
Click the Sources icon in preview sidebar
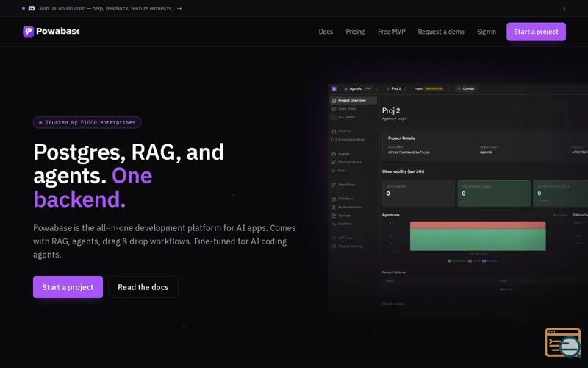coord(334,132)
